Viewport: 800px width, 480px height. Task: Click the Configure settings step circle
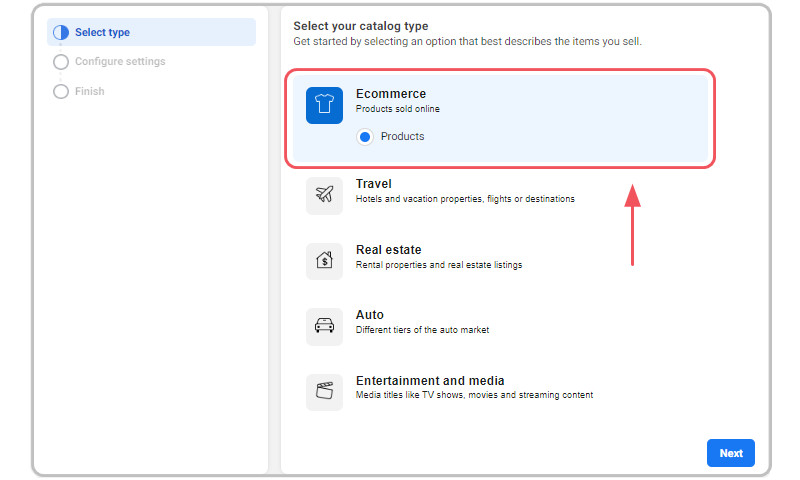[61, 62]
